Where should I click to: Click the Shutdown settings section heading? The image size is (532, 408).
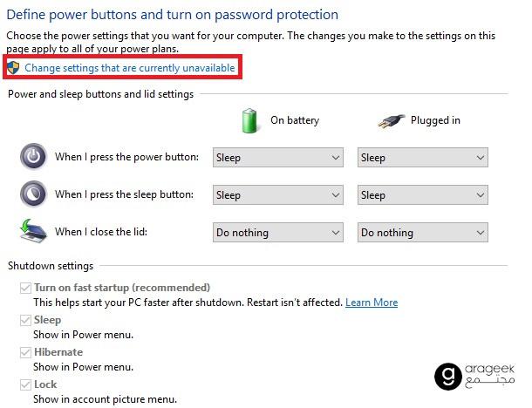pos(51,265)
